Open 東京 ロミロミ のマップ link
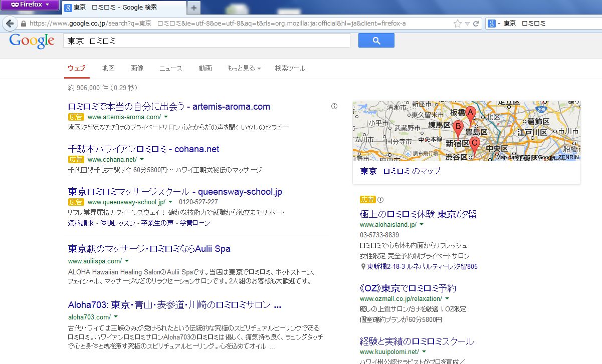The image size is (602, 364). 400,171
